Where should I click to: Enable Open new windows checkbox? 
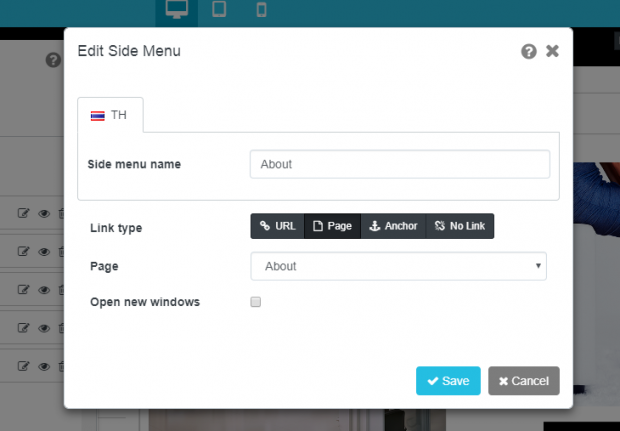point(255,302)
